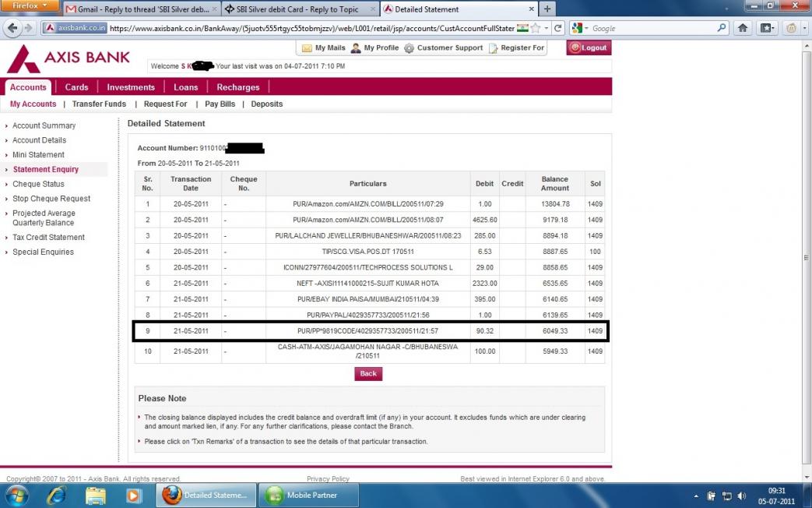812x508 pixels.
Task: Open the Firefox menu dropdown
Action: point(29,5)
